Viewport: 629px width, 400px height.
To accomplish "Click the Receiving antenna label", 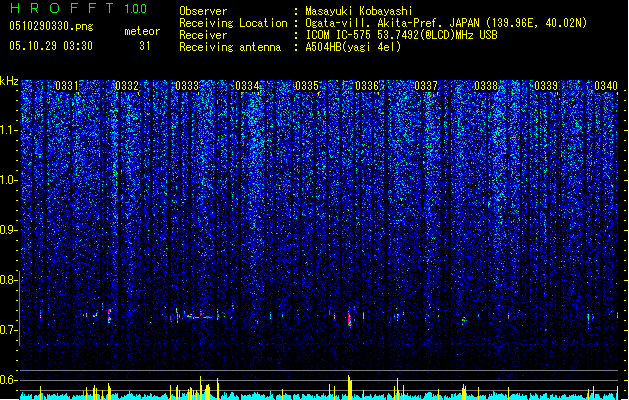I will click(230, 47).
